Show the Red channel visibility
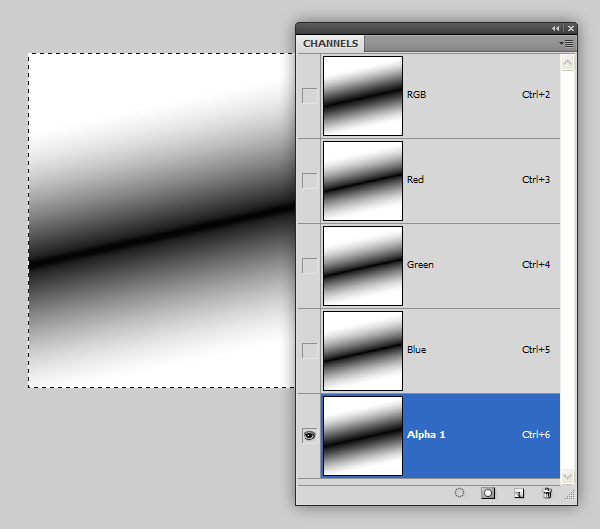This screenshot has width=600, height=529. click(x=309, y=181)
